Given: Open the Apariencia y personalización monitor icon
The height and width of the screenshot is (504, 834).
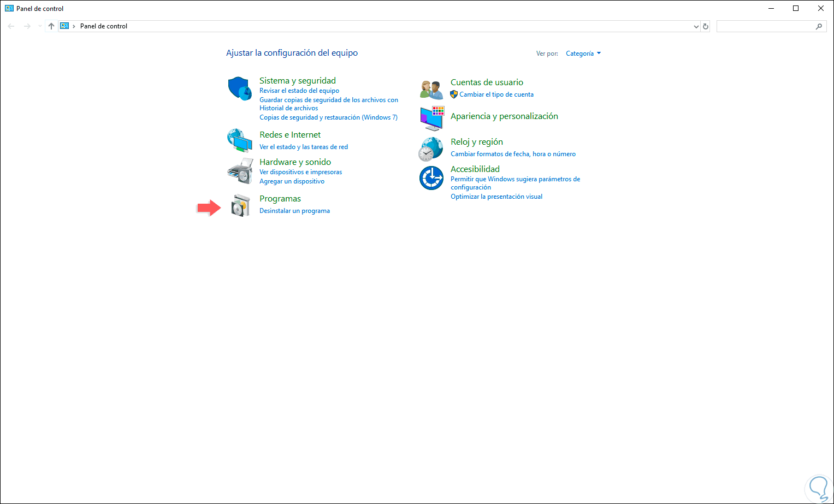Looking at the screenshot, I should [x=432, y=118].
